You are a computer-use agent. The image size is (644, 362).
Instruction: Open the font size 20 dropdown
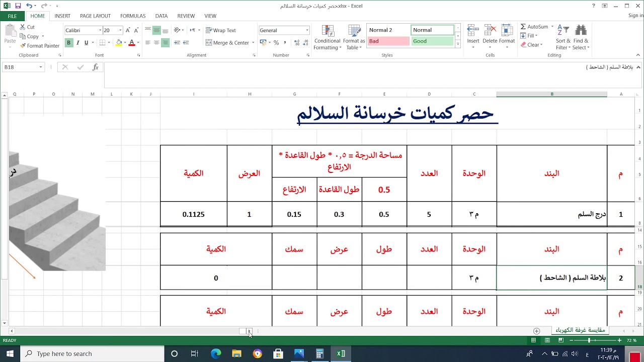120,31
